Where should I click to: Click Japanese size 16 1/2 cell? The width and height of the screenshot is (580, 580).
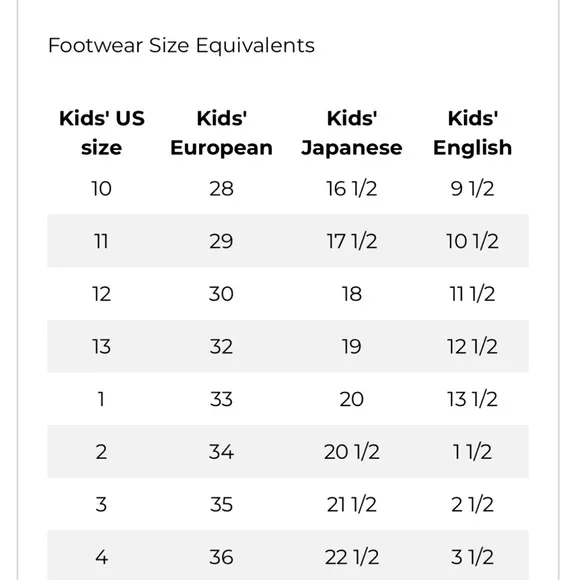(x=351, y=189)
